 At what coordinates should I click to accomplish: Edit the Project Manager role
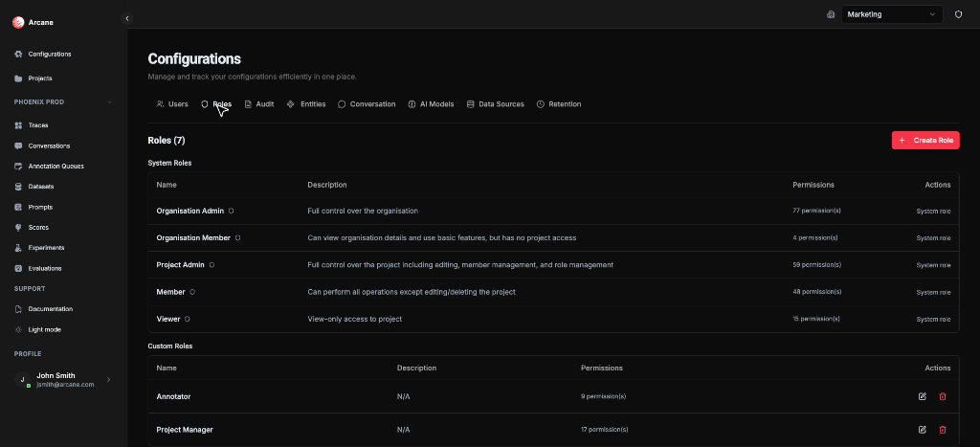tap(922, 430)
